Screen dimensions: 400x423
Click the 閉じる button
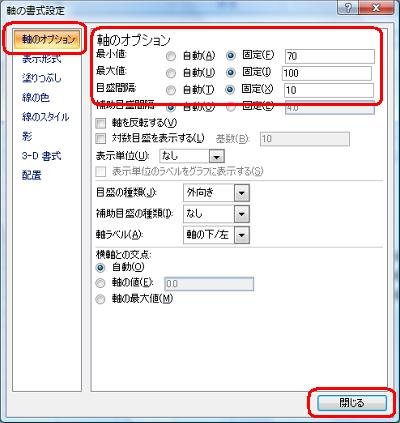pyautogui.click(x=352, y=403)
